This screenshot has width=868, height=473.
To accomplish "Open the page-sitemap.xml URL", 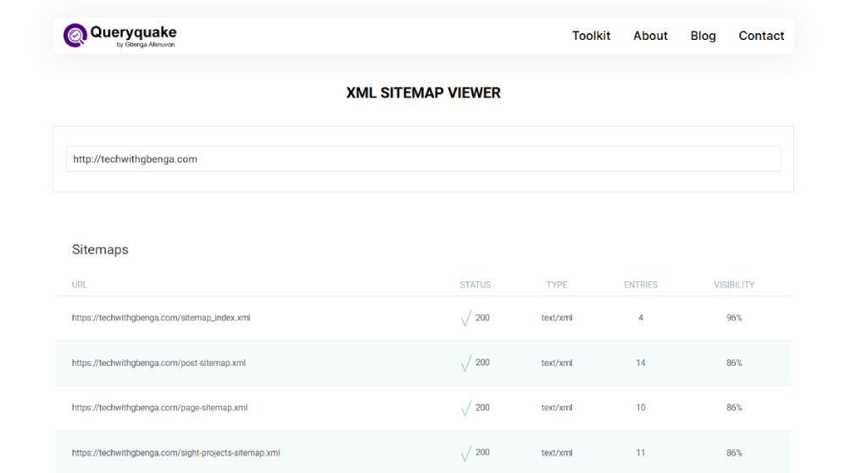I will tap(159, 408).
